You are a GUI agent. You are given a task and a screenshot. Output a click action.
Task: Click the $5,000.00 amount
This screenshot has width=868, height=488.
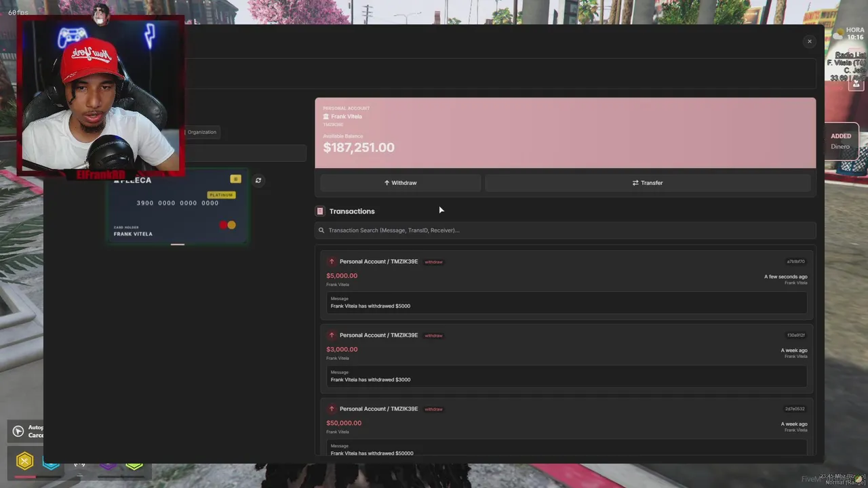tap(342, 276)
